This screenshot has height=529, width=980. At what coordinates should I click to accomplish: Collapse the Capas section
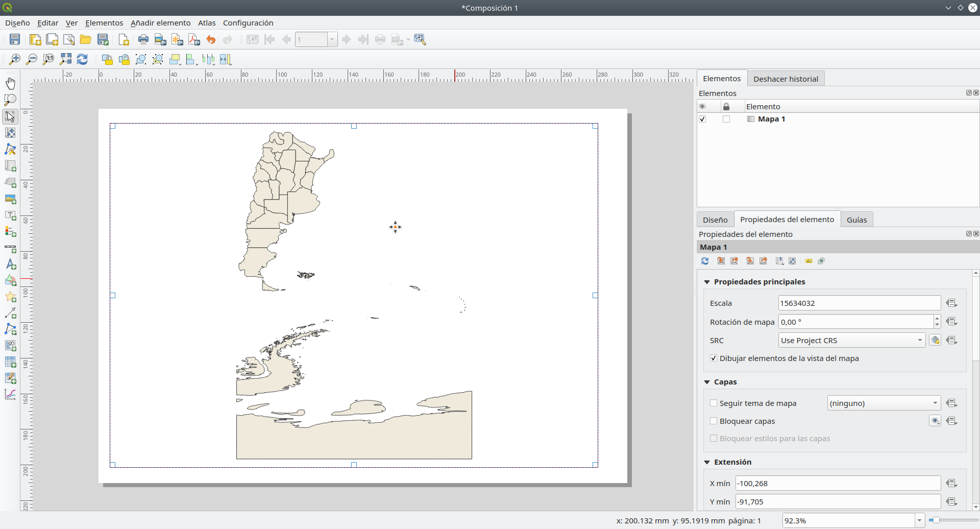point(707,382)
